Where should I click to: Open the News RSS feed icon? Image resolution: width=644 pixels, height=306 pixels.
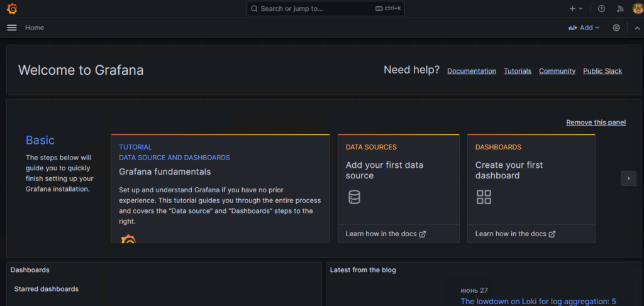point(620,9)
